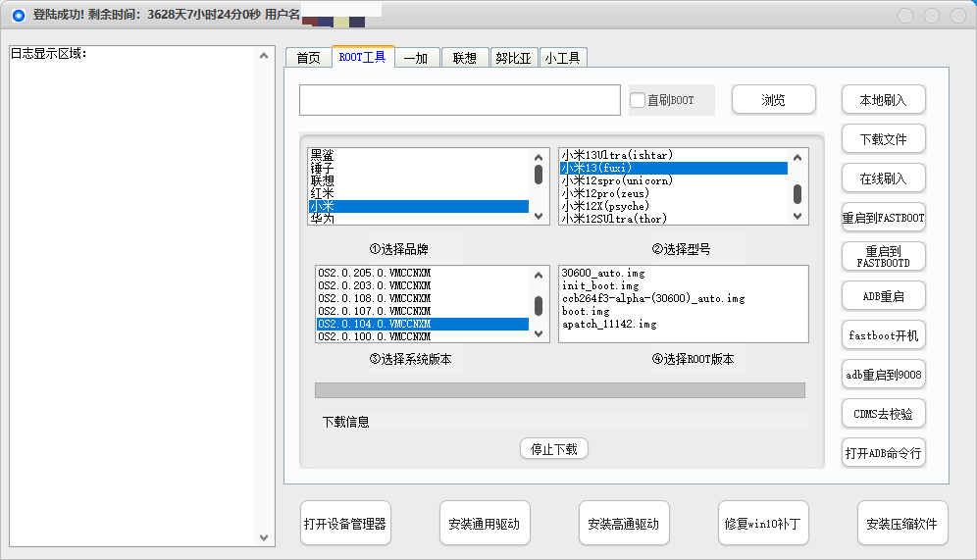Open the 一加 tab

point(416,58)
